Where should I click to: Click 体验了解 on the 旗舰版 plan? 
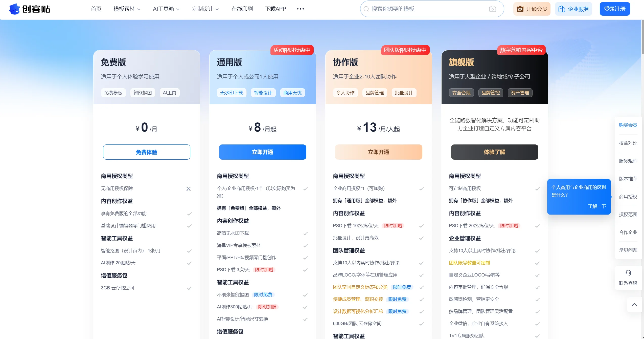(x=494, y=152)
